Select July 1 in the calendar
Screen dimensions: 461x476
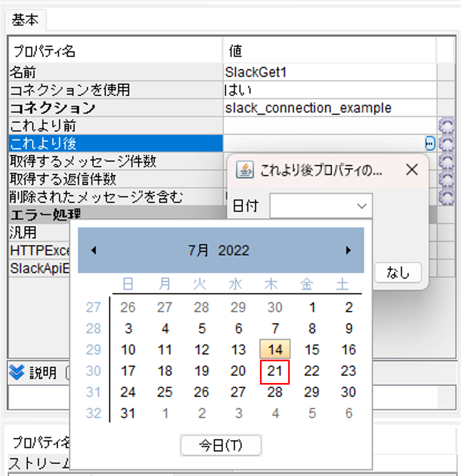click(312, 307)
